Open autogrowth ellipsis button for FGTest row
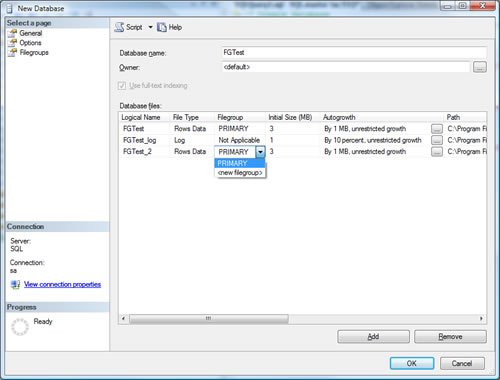This screenshot has height=380, width=500. 437,129
